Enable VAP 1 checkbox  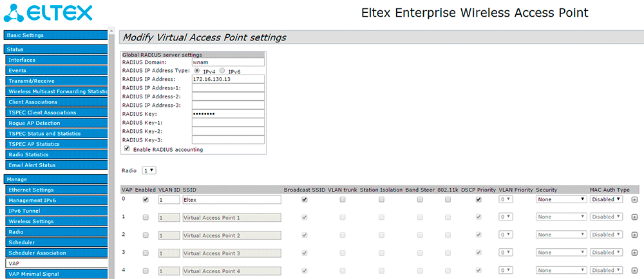pos(146,217)
